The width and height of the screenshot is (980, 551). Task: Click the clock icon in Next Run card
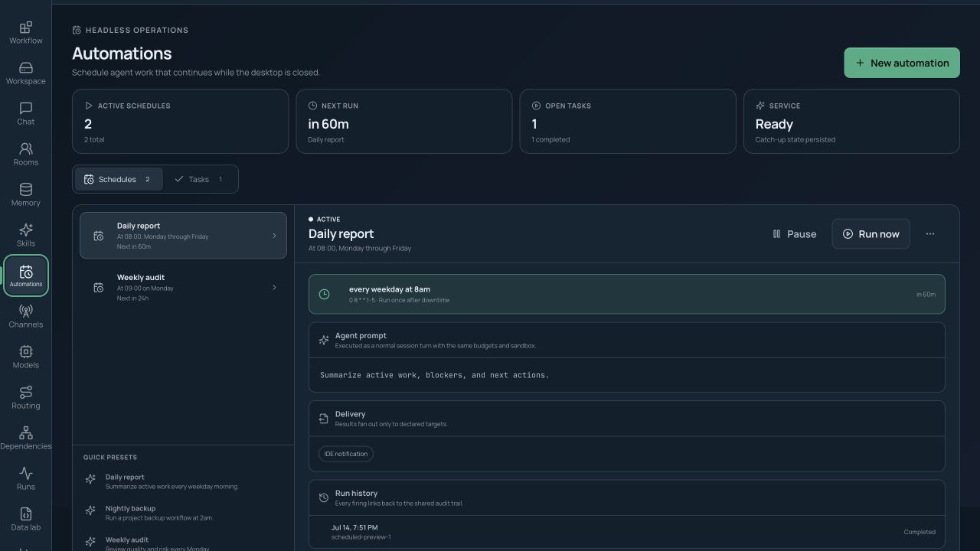coord(312,106)
